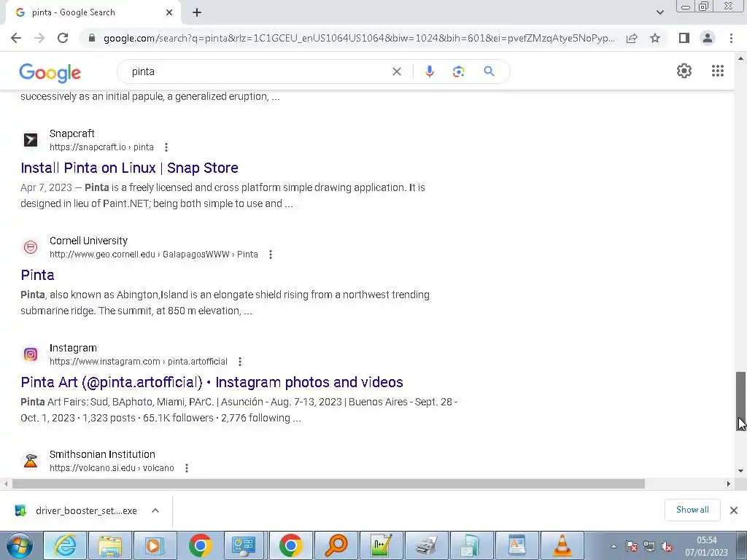Image resolution: width=747 pixels, height=560 pixels.
Task: Open the Google apps grid
Action: pyautogui.click(x=718, y=71)
